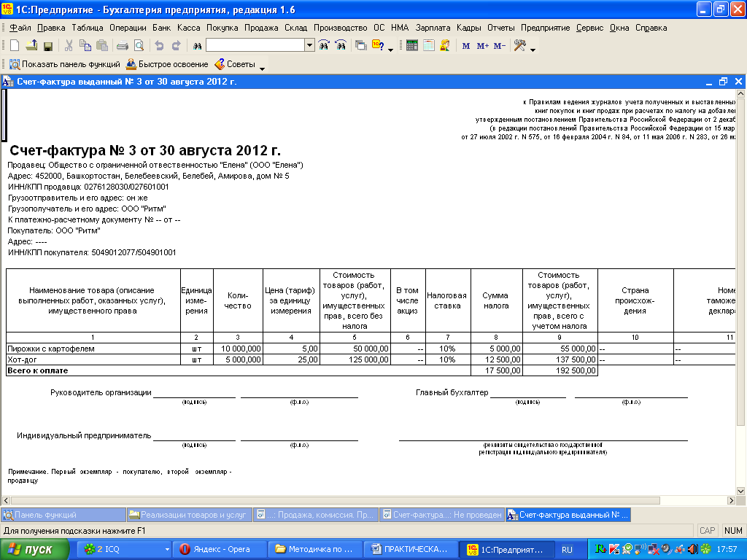Viewport: 747px width, 560px height.
Task: Open the Касса menu
Action: (x=189, y=28)
